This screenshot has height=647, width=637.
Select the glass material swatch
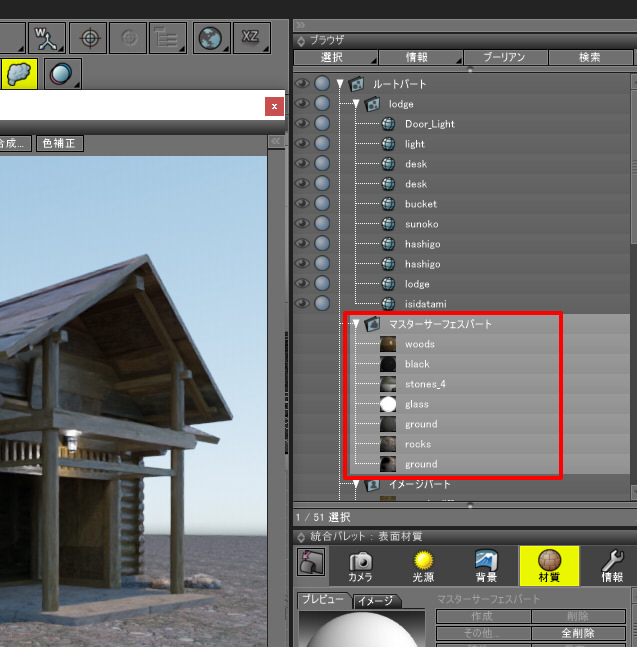point(389,404)
